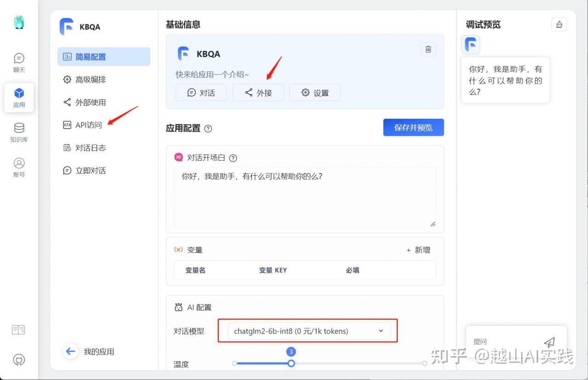Open 对话日志 in the side menu
Image resolution: width=588 pixels, height=380 pixels.
pyautogui.click(x=90, y=148)
